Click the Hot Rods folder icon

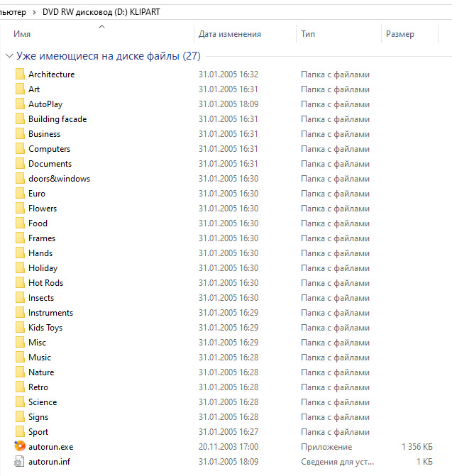[20, 282]
